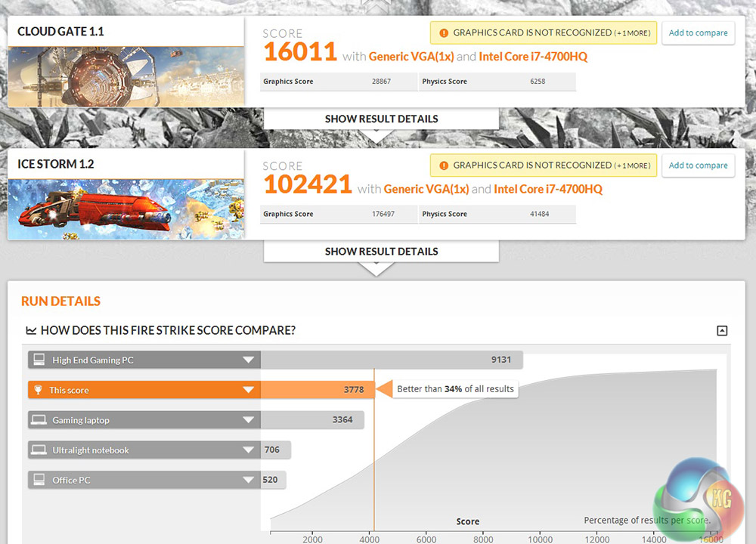The image size is (756, 544).
Task: Click the warning icon in Cloud Gate alert
Action: 444,33
